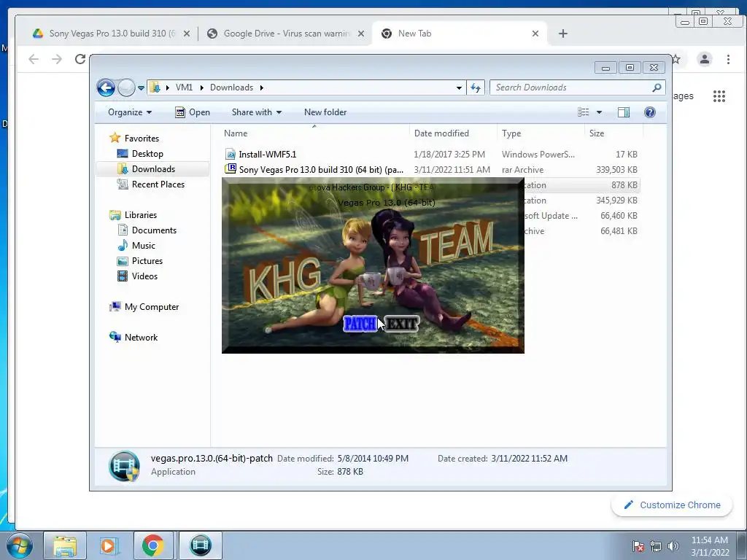Select Downloads in the address path

coord(231,87)
